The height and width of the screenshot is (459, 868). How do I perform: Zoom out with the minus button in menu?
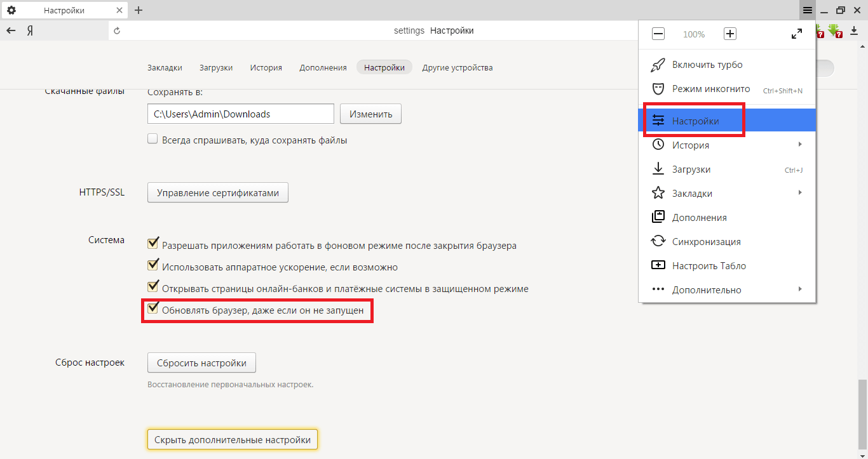click(x=658, y=34)
